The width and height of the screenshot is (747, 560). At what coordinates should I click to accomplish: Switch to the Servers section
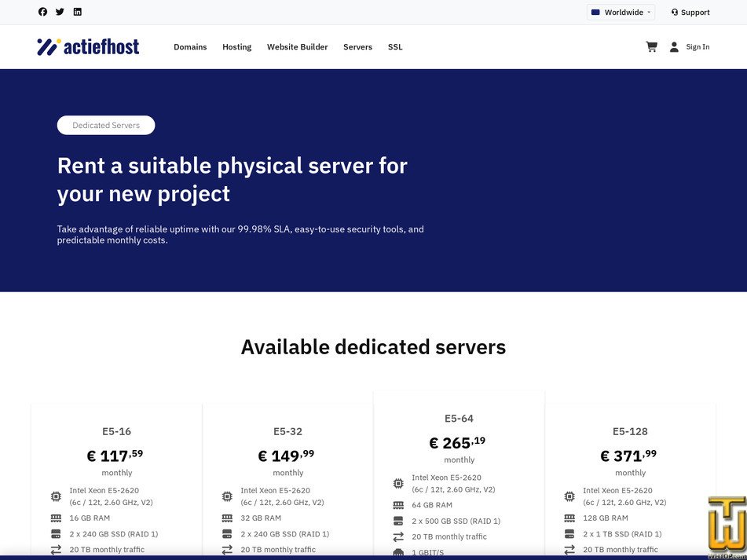(357, 46)
